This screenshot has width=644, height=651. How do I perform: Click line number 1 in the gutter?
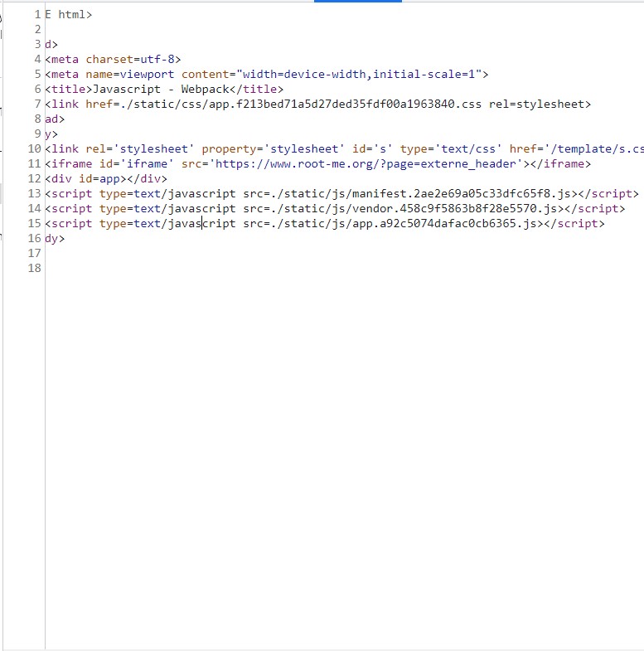point(37,15)
